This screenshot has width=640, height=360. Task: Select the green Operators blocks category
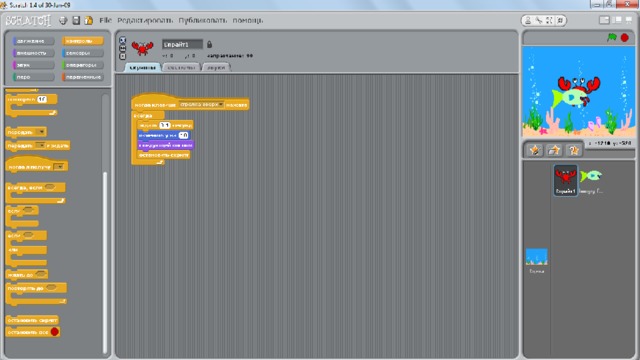tap(82, 65)
